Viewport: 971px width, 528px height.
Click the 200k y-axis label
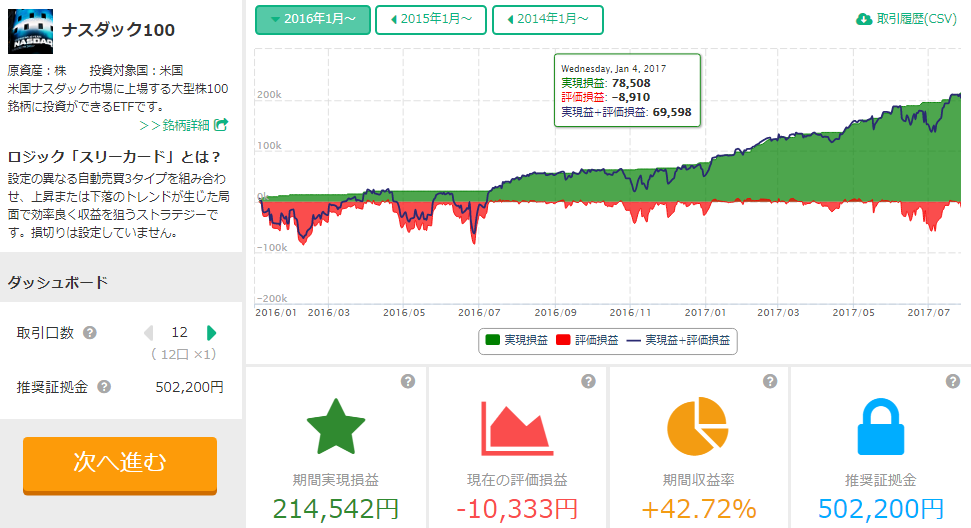point(269,95)
